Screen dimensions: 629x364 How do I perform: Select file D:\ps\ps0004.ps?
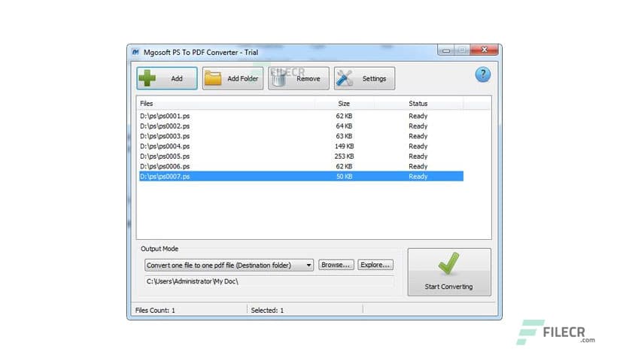[x=165, y=146]
